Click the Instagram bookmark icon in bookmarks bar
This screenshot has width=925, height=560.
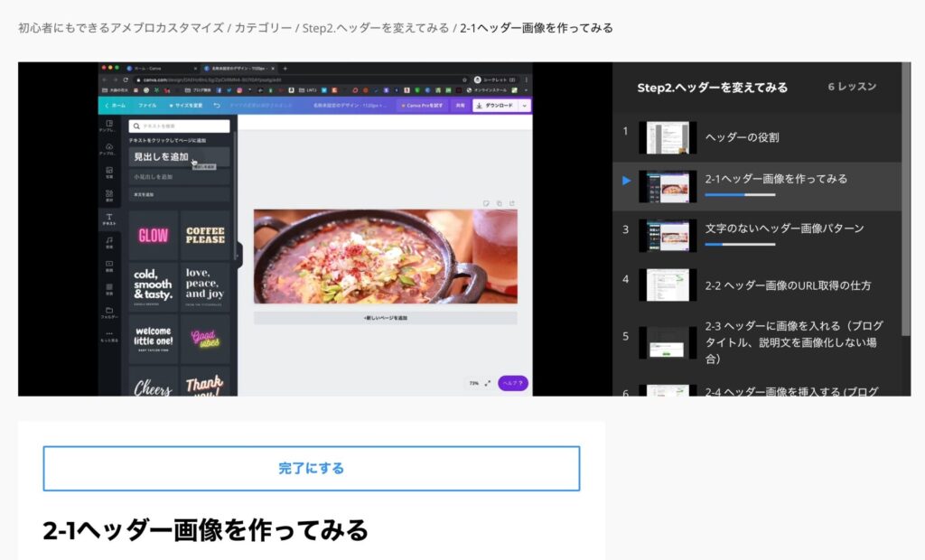pos(238,90)
